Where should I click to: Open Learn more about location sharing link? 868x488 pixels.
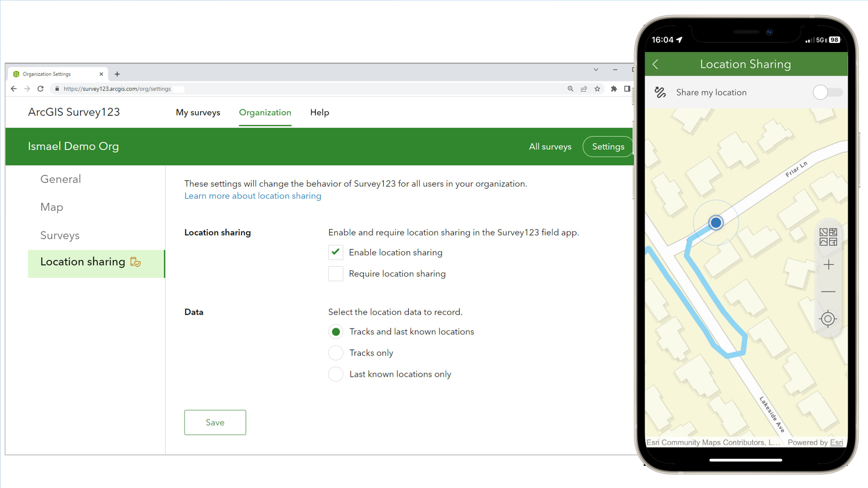pos(252,196)
